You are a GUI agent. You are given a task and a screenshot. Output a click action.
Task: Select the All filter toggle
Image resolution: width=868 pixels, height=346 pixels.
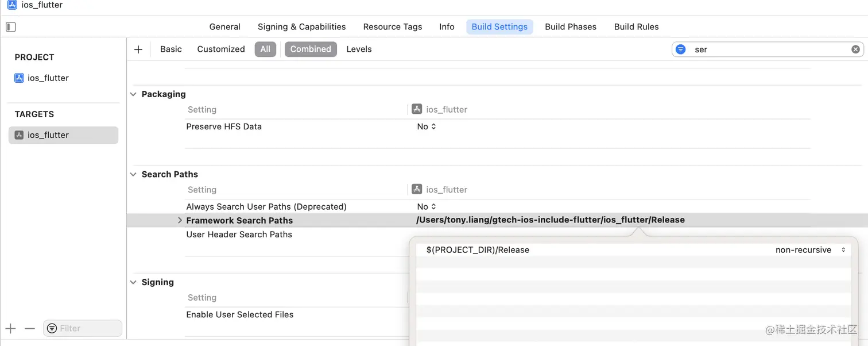[x=265, y=49]
